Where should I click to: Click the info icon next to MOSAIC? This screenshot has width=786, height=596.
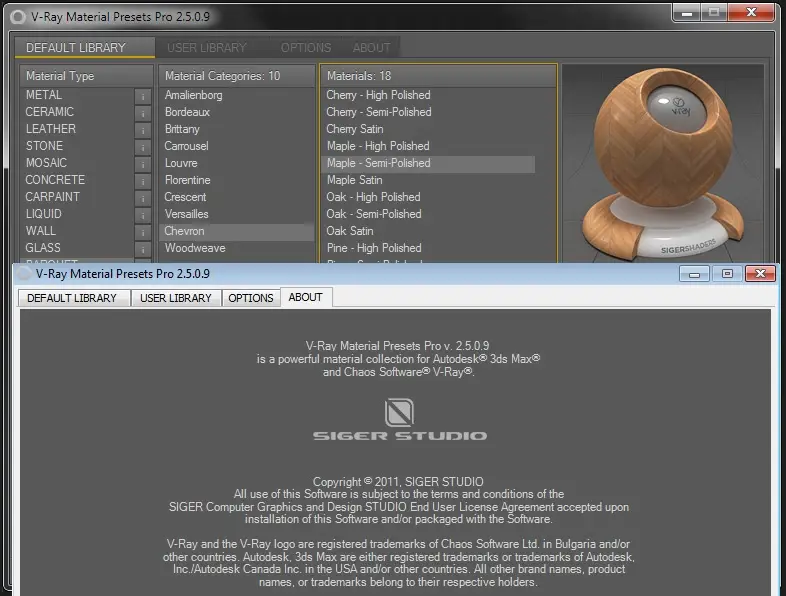[x=143, y=164]
